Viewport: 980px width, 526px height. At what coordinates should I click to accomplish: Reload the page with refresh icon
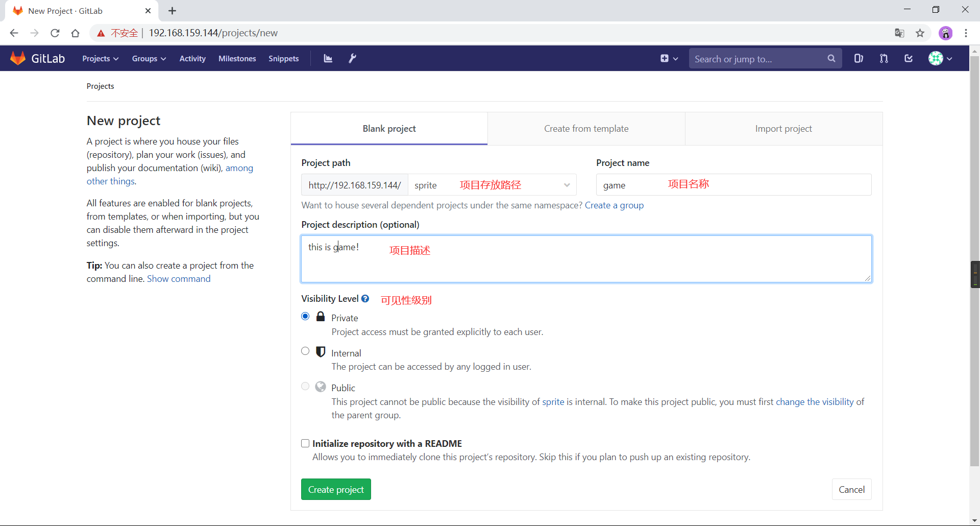click(55, 33)
